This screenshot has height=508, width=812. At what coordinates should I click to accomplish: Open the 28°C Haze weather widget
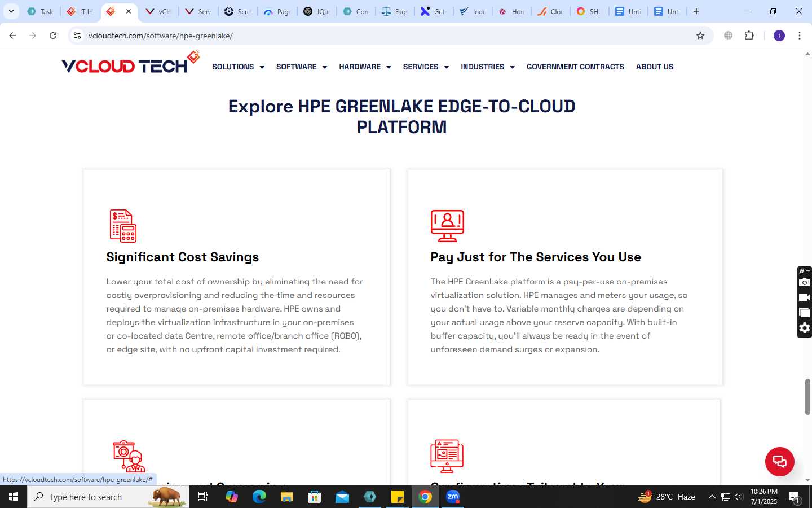point(667,497)
